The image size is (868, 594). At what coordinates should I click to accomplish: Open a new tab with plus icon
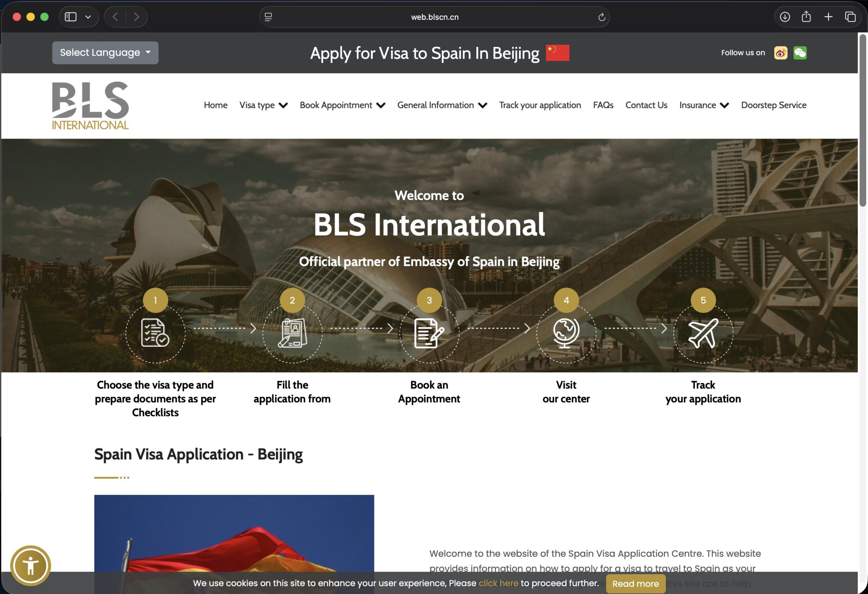point(828,17)
